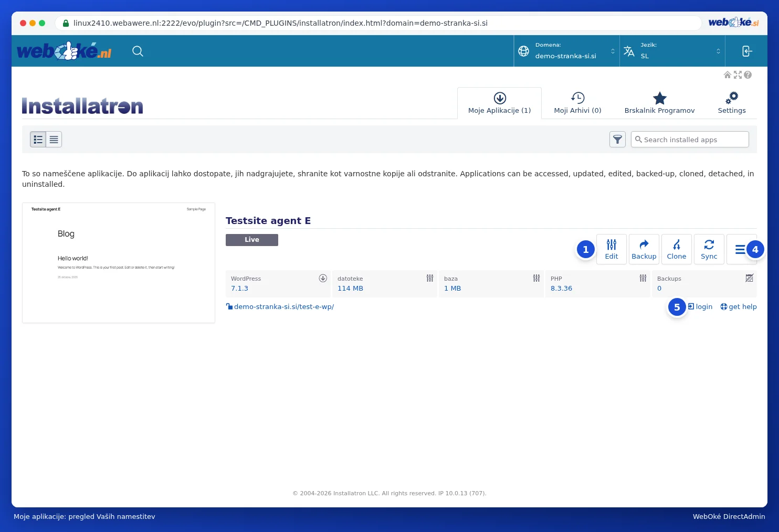Viewport: 779px width, 532px height.
Task: Click the logout icon in the header
Action: tap(747, 51)
